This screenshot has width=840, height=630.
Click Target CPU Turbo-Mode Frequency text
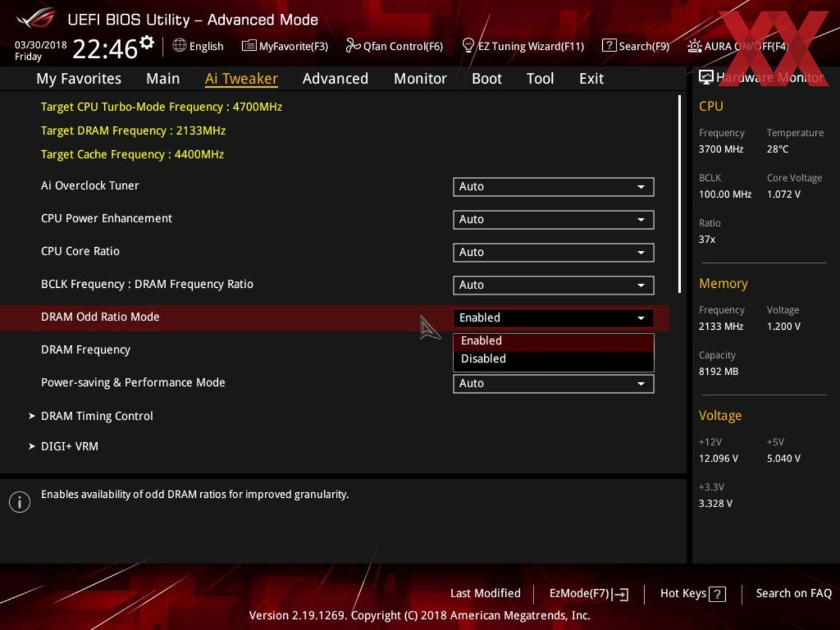click(x=162, y=107)
